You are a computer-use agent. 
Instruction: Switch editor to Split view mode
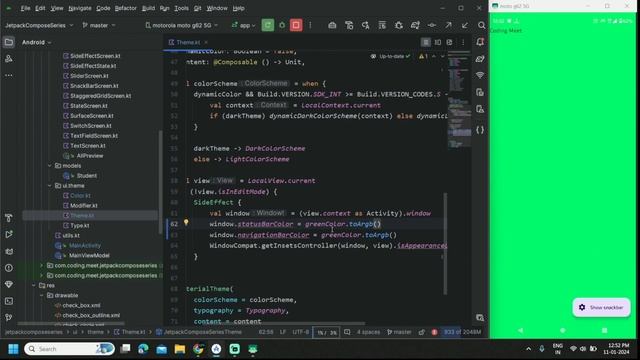point(438,42)
